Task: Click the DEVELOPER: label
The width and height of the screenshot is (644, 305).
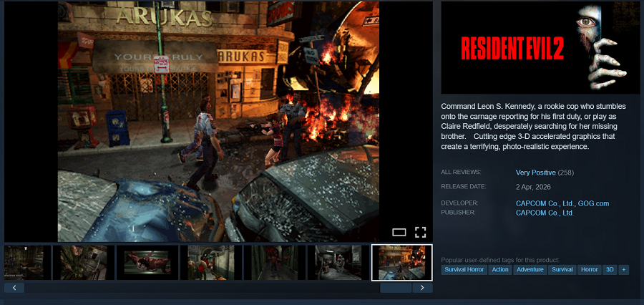Action: pyautogui.click(x=459, y=203)
